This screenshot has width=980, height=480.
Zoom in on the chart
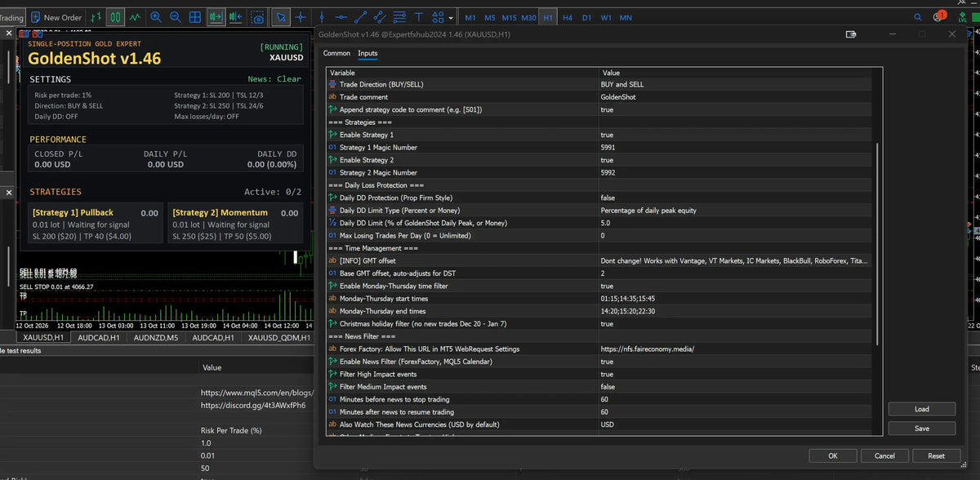coord(156,16)
